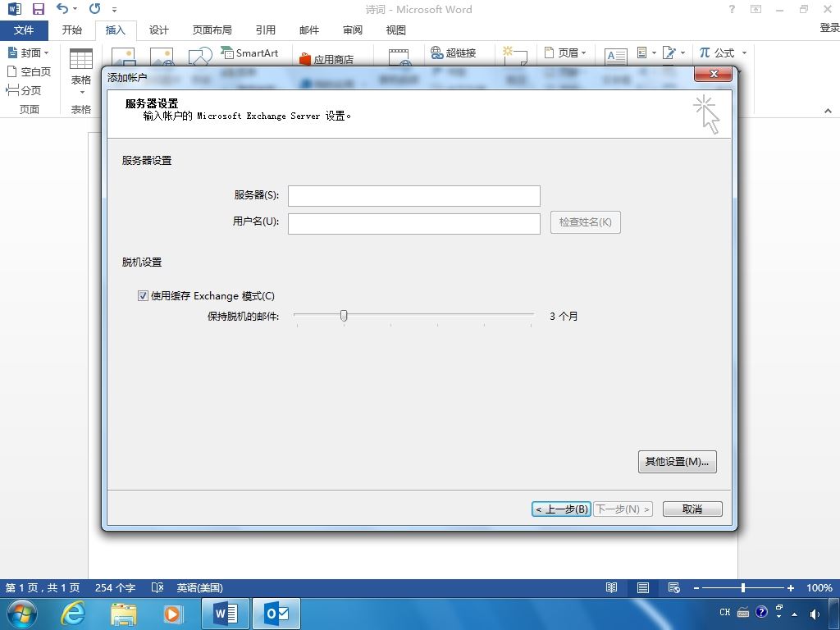Viewport: 840px width, 630px height.
Task: Switch to read mode view icon
Action: 611,587
